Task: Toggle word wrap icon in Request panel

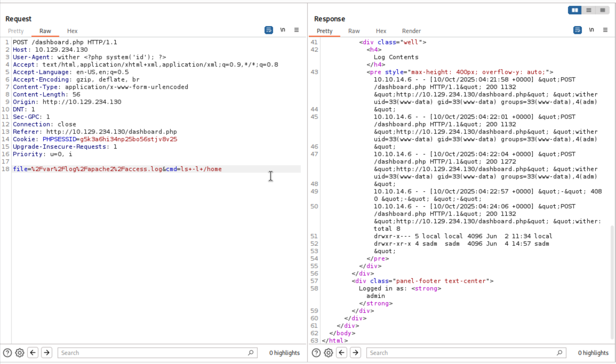Action: tap(269, 30)
